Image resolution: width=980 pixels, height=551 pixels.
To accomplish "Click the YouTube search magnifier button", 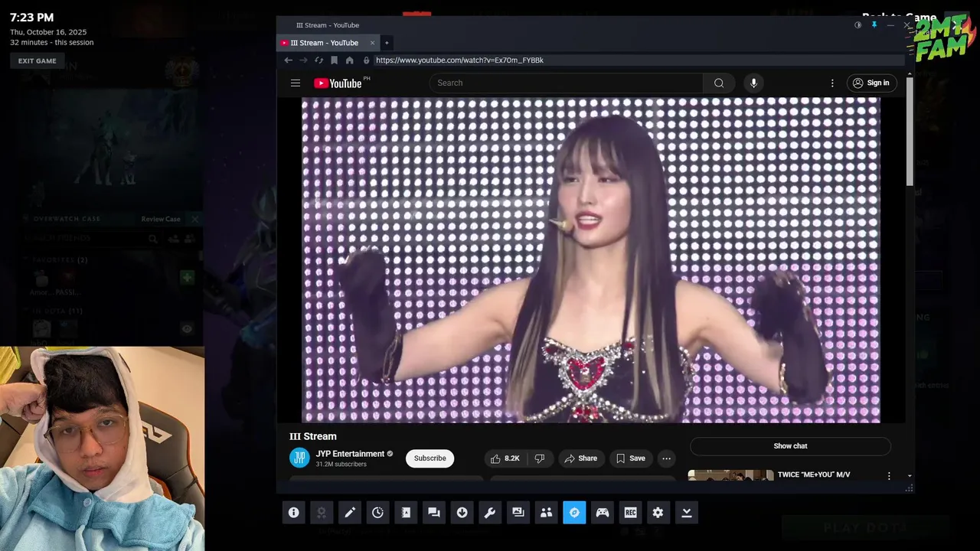I will click(x=719, y=83).
